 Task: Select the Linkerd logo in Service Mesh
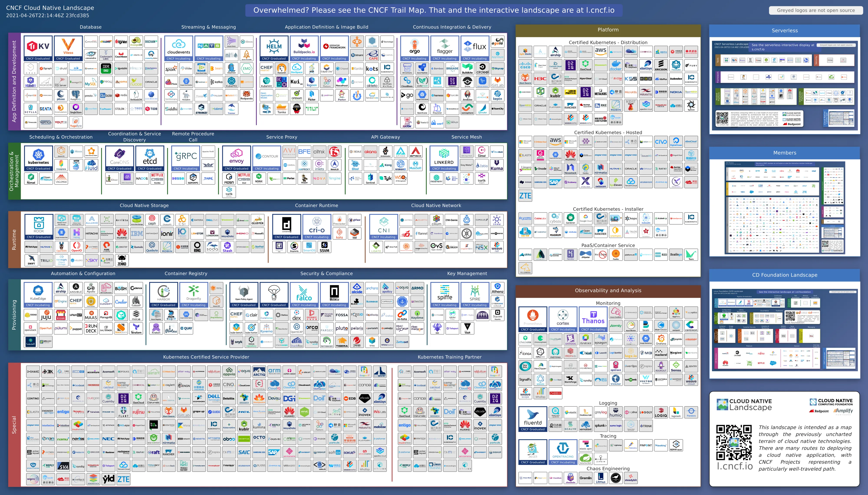(444, 157)
